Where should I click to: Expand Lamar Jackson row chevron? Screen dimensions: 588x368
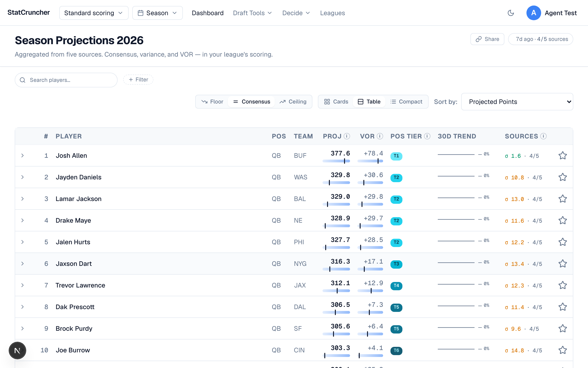pos(23,199)
